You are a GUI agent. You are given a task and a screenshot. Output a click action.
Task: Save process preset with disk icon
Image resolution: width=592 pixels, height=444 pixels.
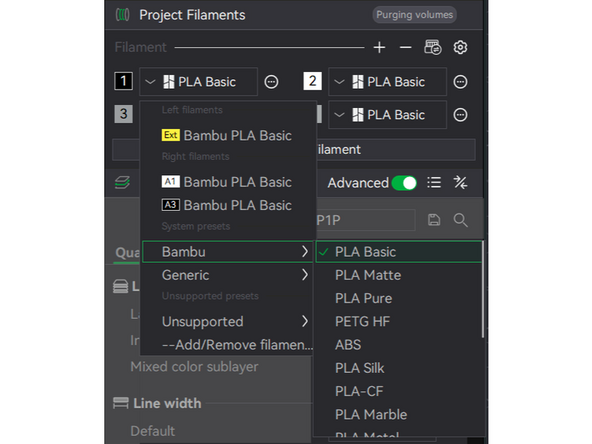[434, 220]
